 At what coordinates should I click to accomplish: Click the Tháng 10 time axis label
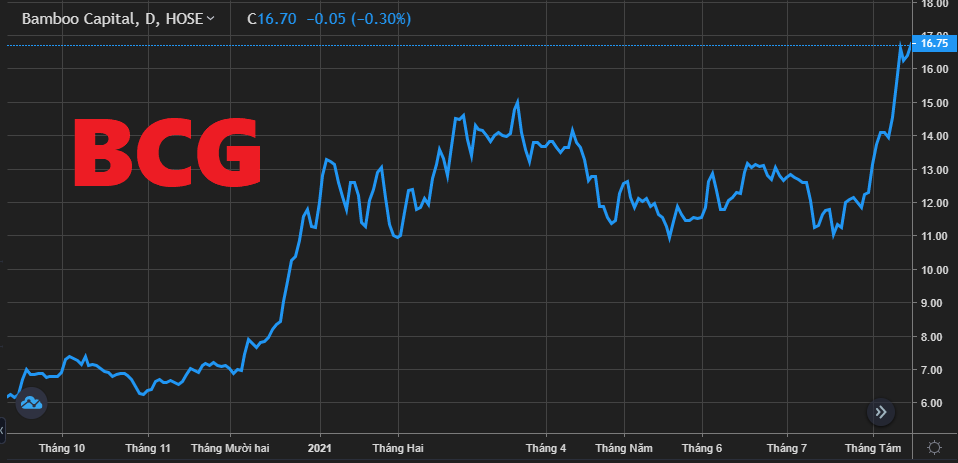coord(62,448)
